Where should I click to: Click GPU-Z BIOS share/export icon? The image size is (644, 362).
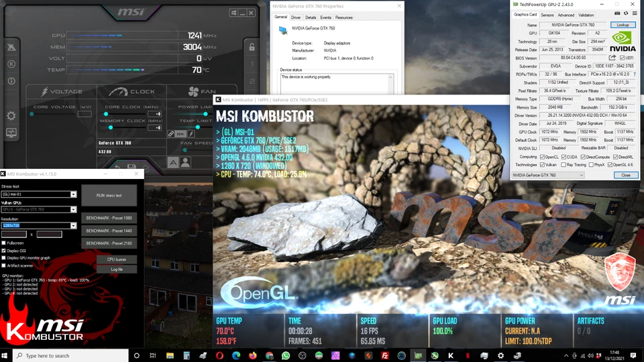pyautogui.click(x=612, y=58)
